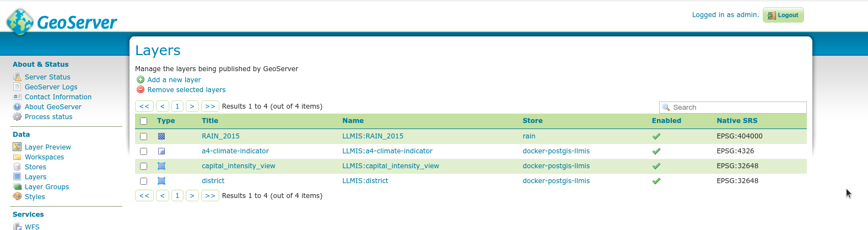868x230 pixels.
Task: Click the Workspaces folder icon
Action: 17,157
